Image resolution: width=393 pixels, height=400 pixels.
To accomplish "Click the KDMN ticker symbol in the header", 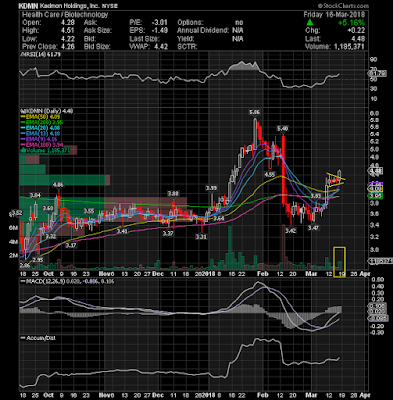I will point(27,6).
